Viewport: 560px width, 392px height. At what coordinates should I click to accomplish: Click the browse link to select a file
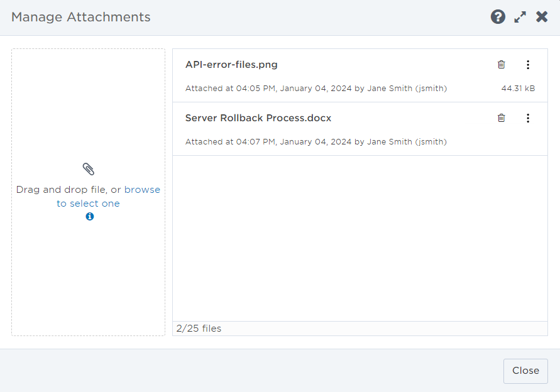143,189
